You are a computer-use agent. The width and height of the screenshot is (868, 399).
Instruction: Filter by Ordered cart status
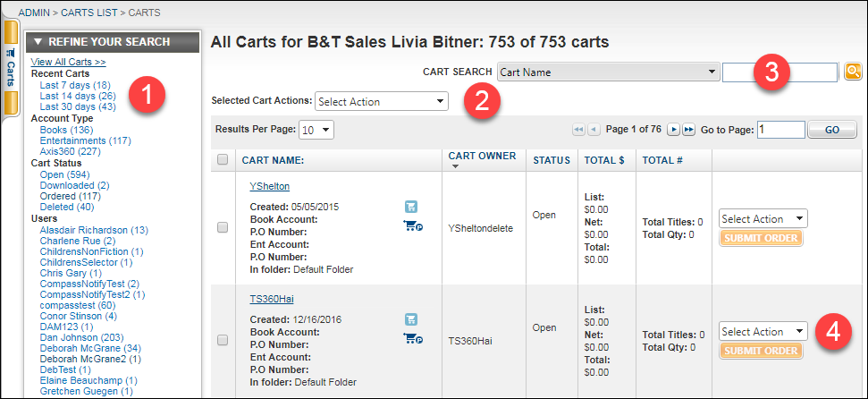(70, 196)
